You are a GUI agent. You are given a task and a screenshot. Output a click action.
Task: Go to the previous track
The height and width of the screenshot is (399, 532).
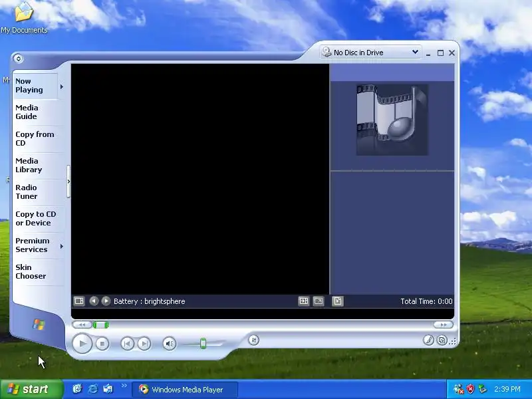[x=127, y=344]
